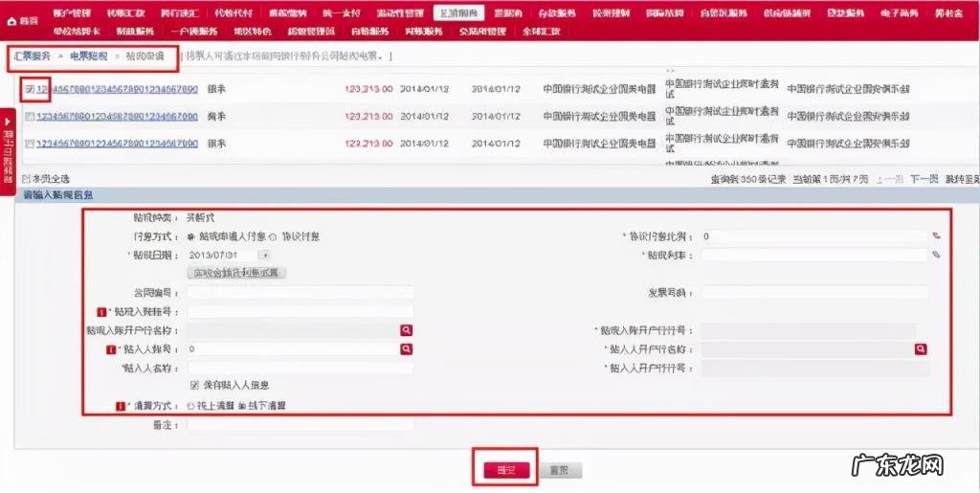
Task: Focus the 发票号码 input field
Action: pyautogui.click(x=815, y=292)
